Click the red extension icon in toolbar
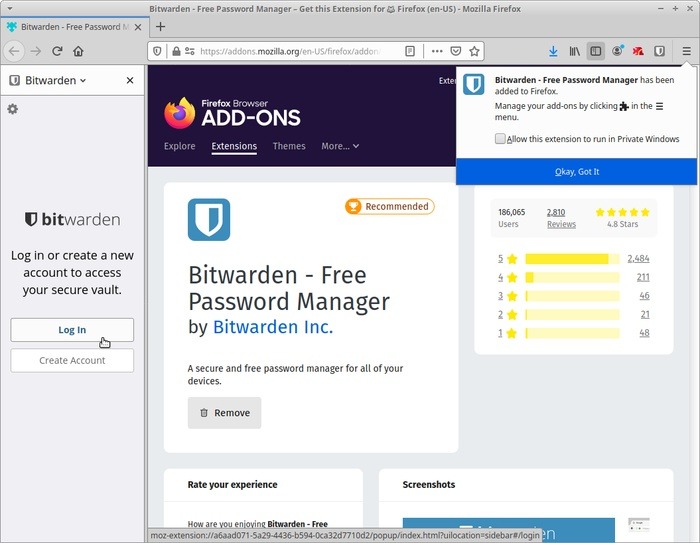This screenshot has width=700, height=543. (638, 51)
